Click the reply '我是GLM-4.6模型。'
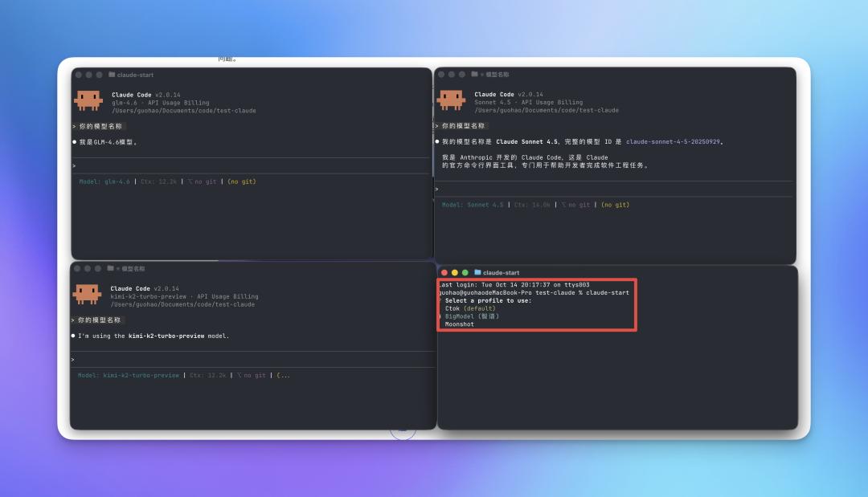868x497 pixels. pos(108,142)
